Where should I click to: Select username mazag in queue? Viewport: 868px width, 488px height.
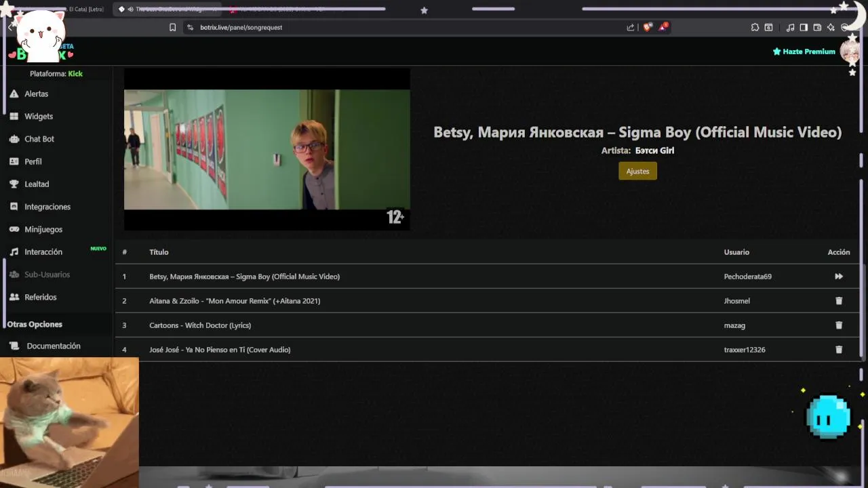734,325
